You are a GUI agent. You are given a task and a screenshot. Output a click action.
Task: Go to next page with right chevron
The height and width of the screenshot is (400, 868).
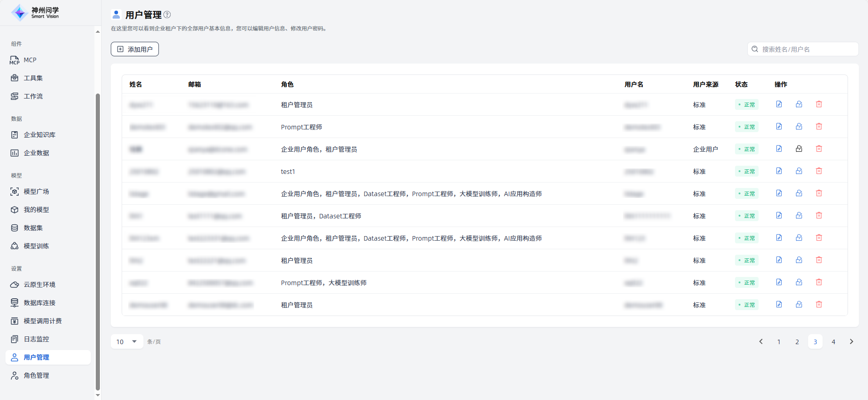pyautogui.click(x=851, y=341)
